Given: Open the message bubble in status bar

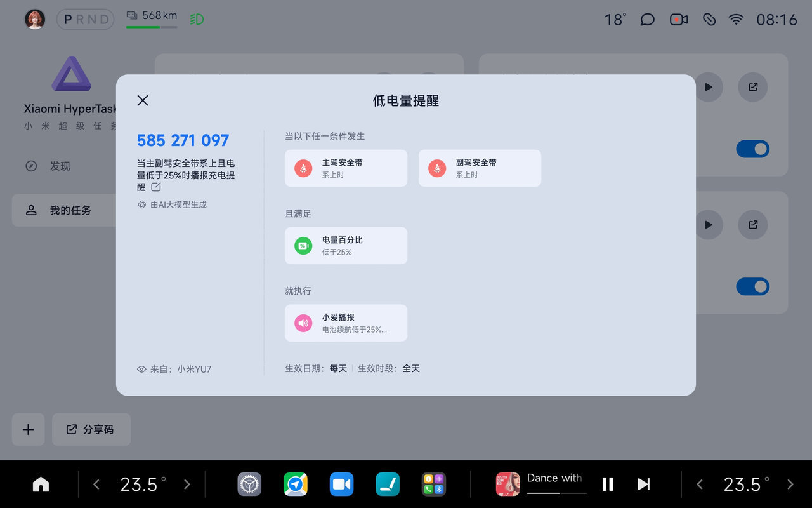Looking at the screenshot, I should (647, 20).
